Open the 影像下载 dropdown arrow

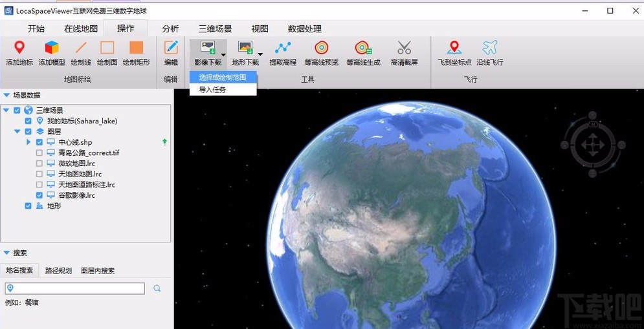223,54
